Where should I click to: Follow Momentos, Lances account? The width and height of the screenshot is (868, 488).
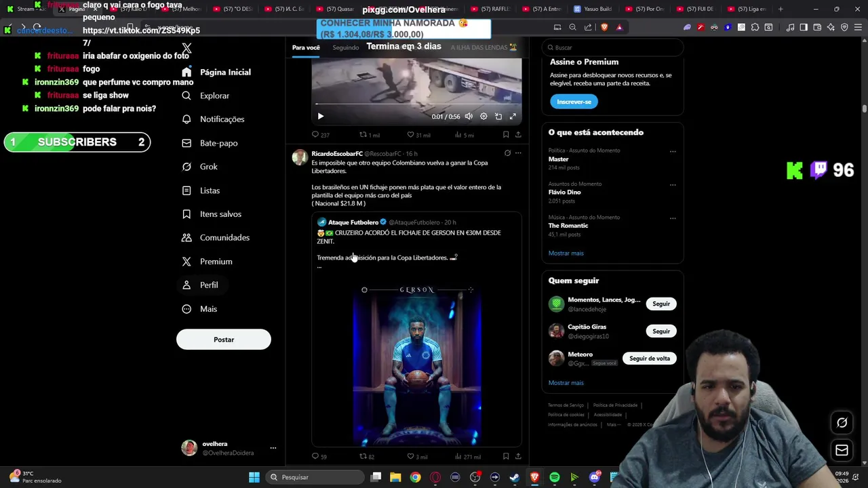click(661, 304)
